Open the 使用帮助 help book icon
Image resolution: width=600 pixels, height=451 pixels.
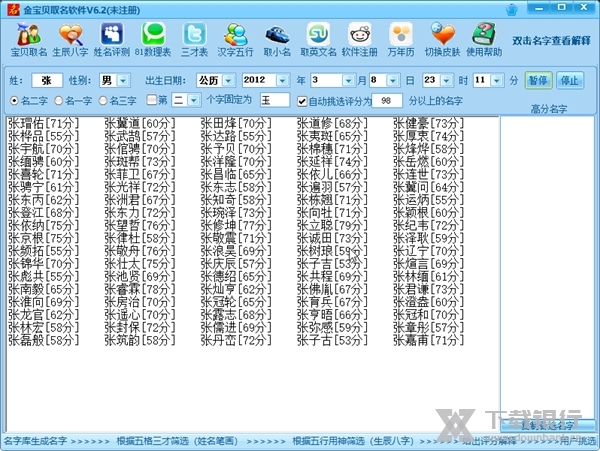coord(484,40)
